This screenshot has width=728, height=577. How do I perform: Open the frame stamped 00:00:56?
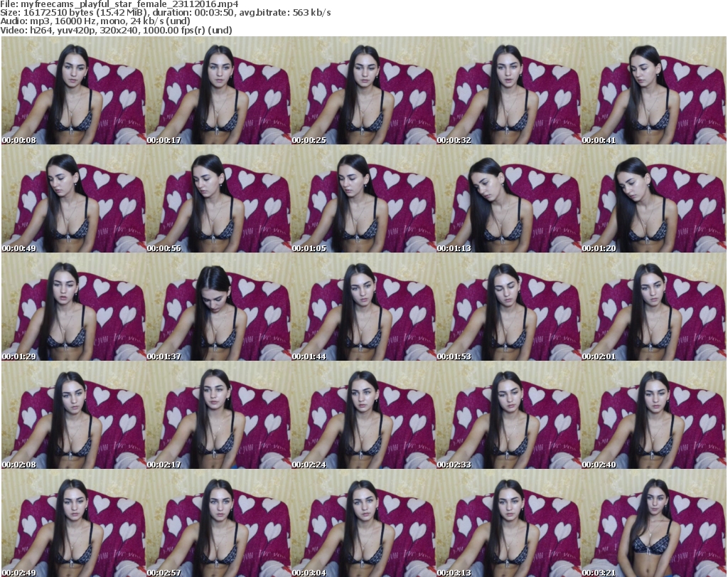pos(218,198)
